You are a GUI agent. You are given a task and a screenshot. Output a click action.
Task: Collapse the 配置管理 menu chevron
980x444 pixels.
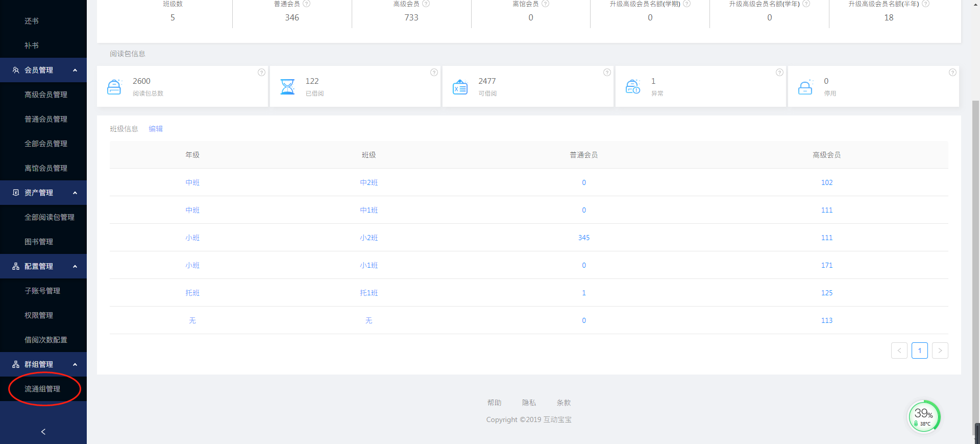click(75, 266)
